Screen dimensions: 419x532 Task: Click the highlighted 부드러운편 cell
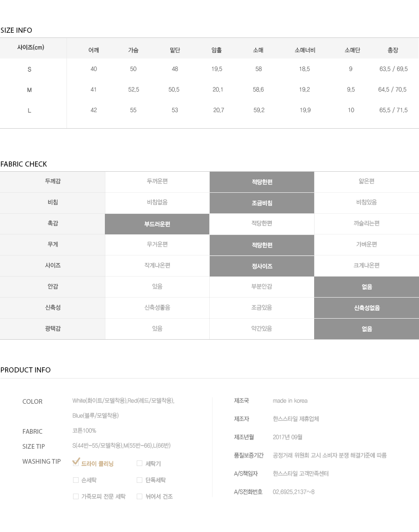pyautogui.click(x=157, y=224)
